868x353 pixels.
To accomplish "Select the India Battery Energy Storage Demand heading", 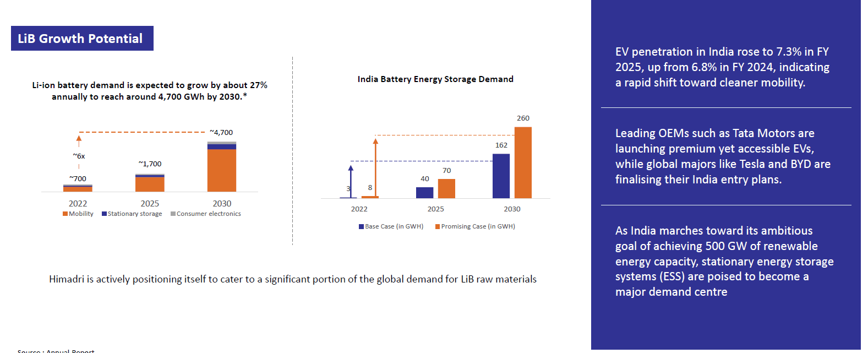I will tap(435, 79).
